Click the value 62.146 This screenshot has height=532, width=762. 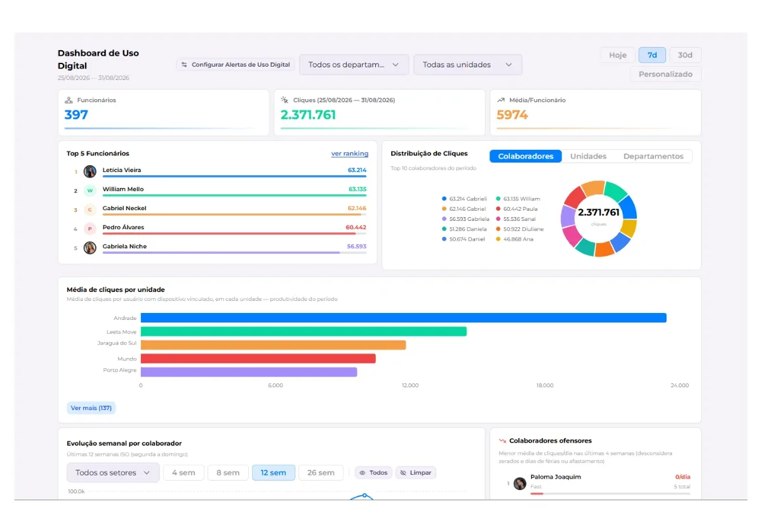(357, 208)
